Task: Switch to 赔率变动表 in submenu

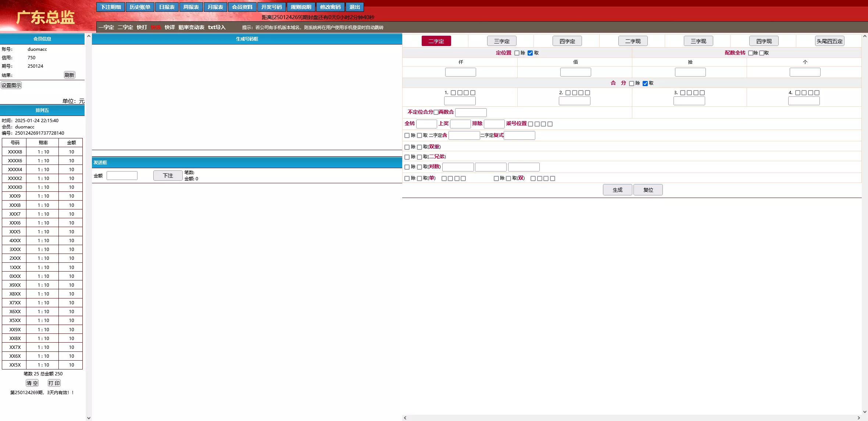Action: (x=191, y=27)
